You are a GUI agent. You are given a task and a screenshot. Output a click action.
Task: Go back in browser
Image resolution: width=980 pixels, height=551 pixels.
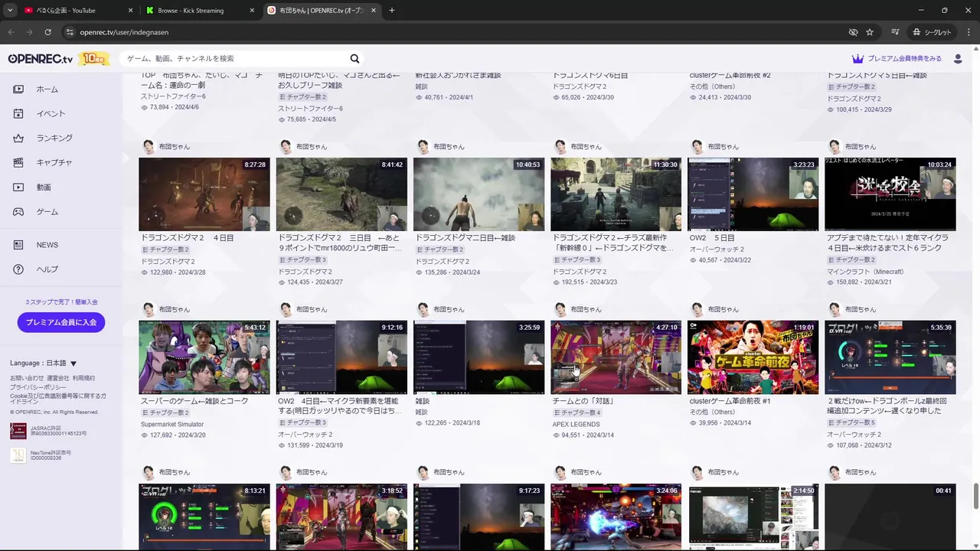coord(11,32)
